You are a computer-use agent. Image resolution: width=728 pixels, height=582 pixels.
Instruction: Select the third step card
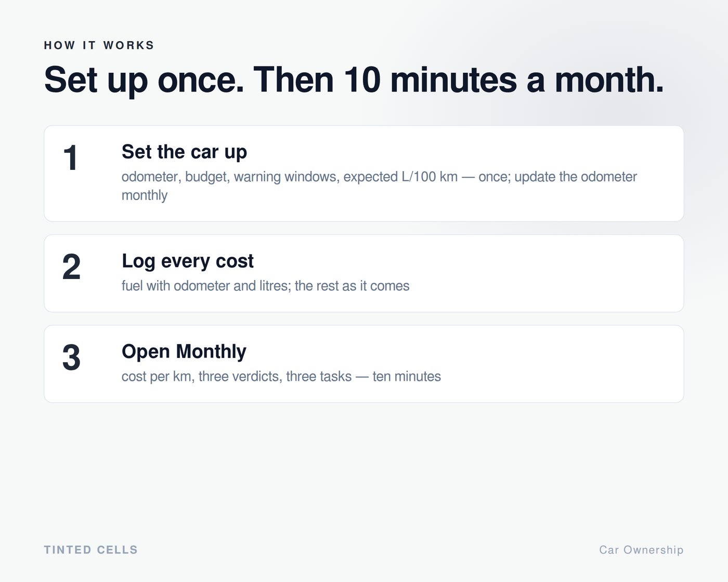click(364, 364)
